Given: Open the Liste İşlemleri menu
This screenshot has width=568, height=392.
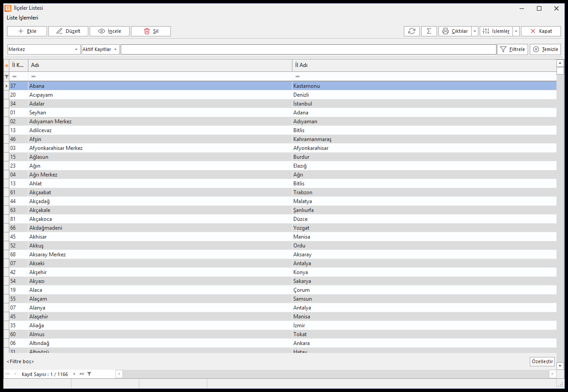Looking at the screenshot, I should (22, 18).
